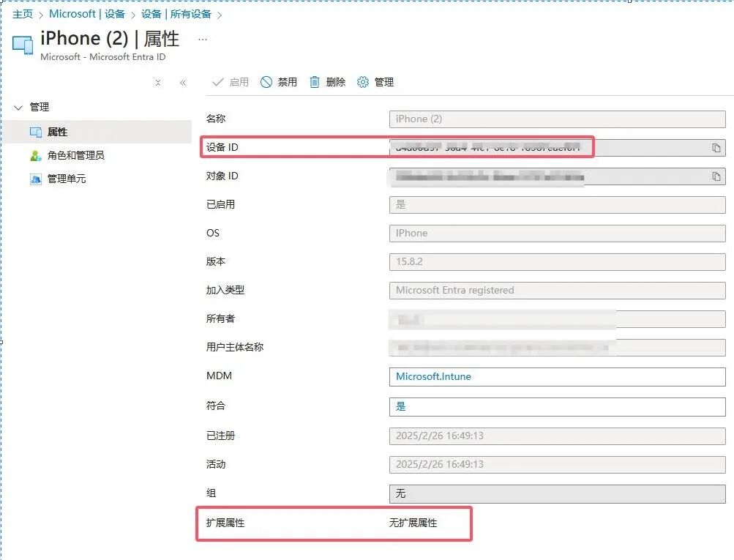
Task: Click the 加入类型 field
Action: (x=557, y=291)
